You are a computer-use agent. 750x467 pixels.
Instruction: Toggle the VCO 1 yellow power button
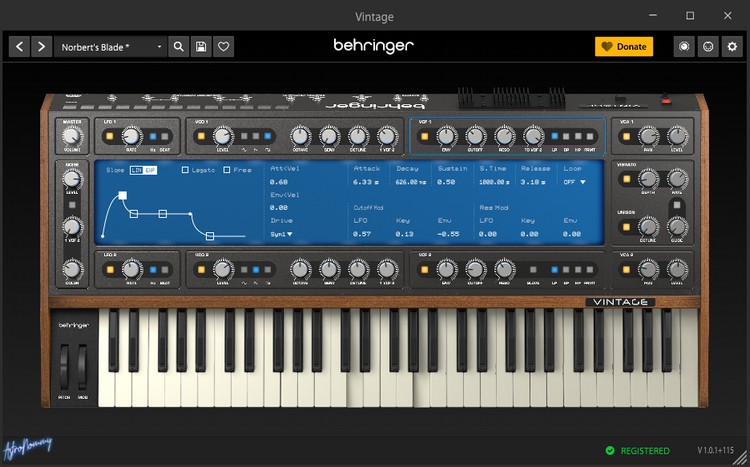pyautogui.click(x=201, y=136)
